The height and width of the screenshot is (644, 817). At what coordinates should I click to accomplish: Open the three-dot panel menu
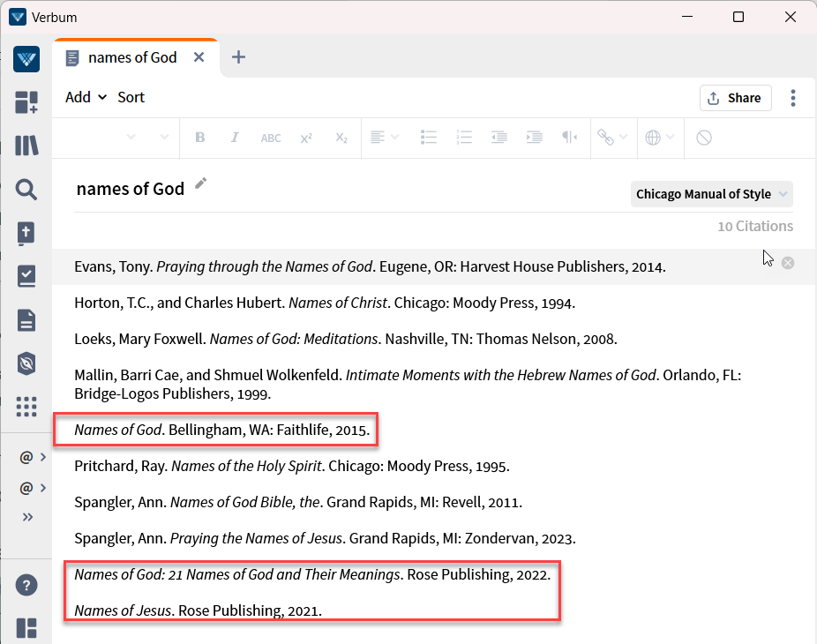point(793,98)
